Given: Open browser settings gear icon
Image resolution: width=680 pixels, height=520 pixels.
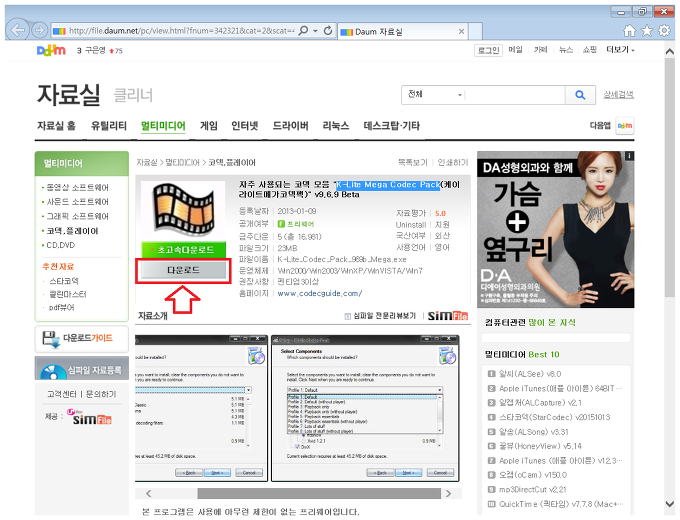Looking at the screenshot, I should coord(664,31).
